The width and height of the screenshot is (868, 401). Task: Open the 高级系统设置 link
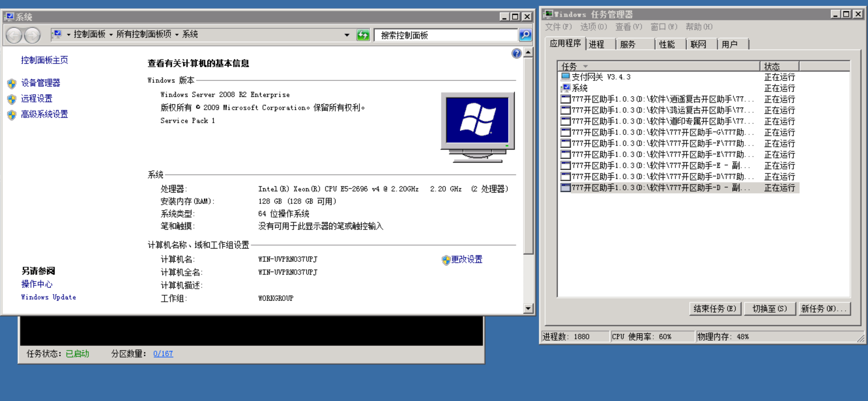tap(44, 114)
